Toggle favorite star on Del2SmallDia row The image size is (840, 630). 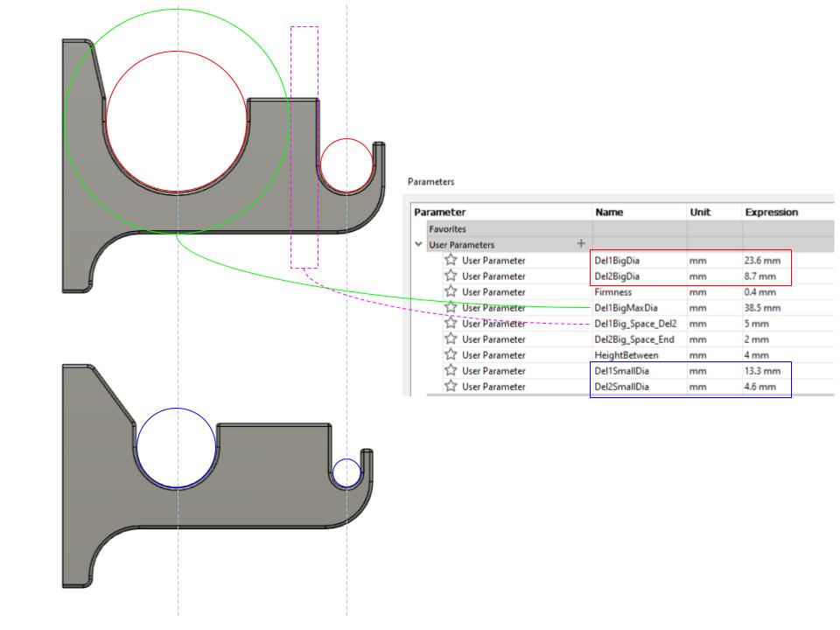451,386
